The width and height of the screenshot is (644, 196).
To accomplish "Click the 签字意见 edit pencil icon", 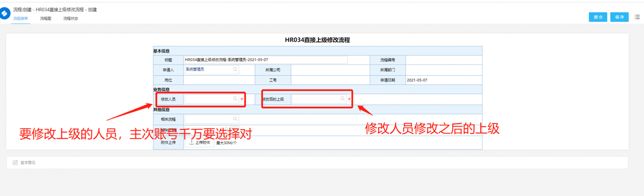I will [x=15, y=163].
